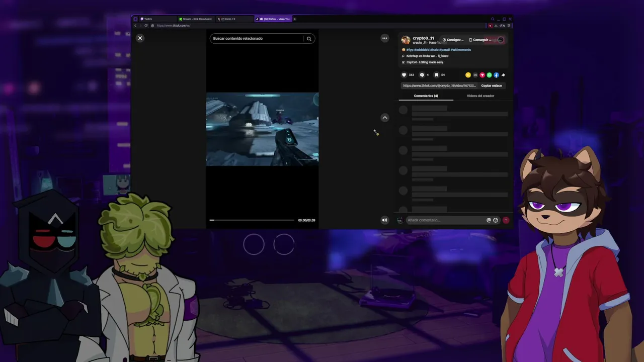Click the browser back arrow
The image size is (644, 362).
point(135,26)
